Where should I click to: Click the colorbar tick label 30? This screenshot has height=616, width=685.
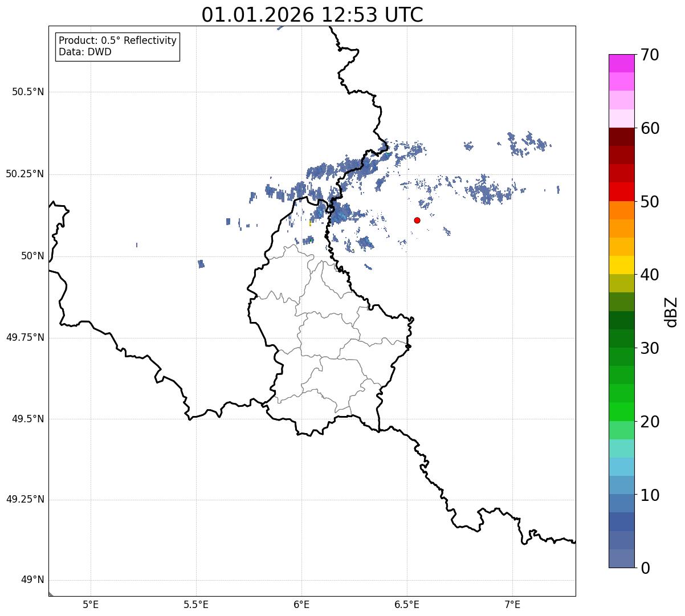coord(650,348)
